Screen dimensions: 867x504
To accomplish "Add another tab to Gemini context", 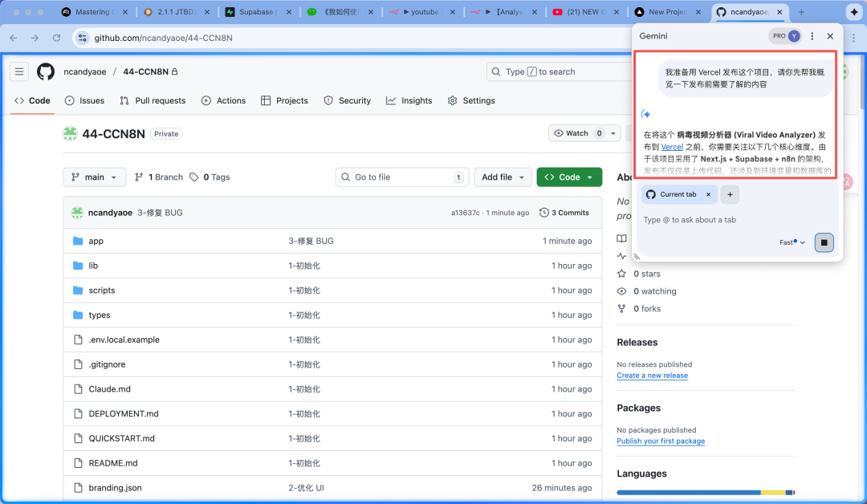I will click(x=730, y=194).
